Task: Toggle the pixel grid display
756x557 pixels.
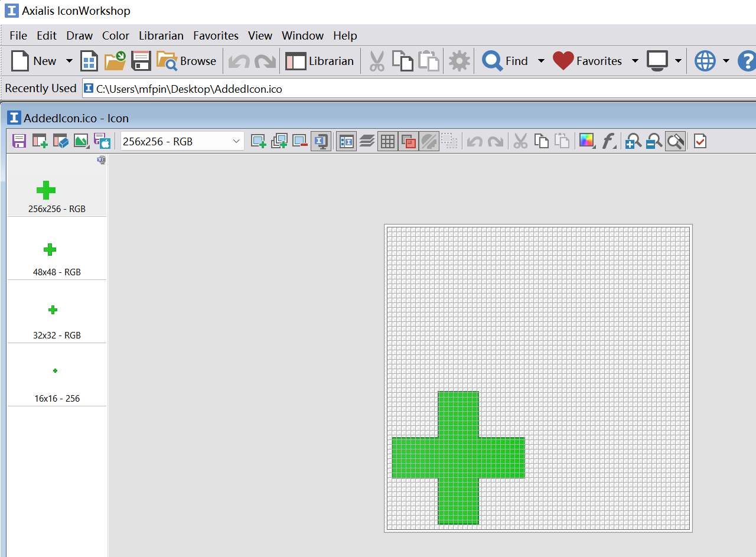Action: coord(387,141)
